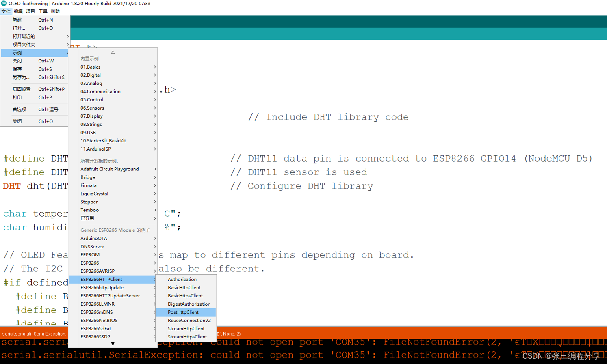607x364 pixels.
Task: Open 10.StarterKit_BasicKit submenu
Action: coord(113,141)
